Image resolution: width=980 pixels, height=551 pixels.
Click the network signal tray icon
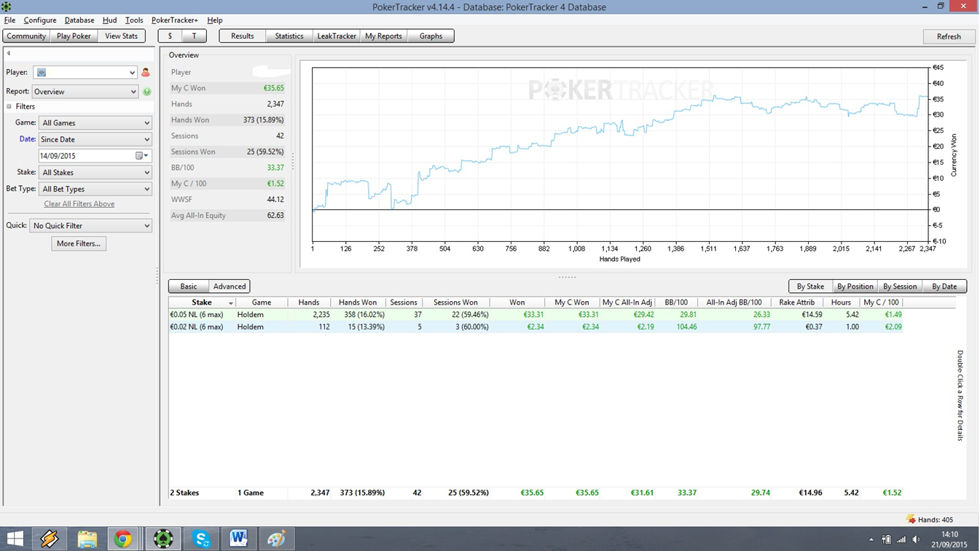(901, 539)
